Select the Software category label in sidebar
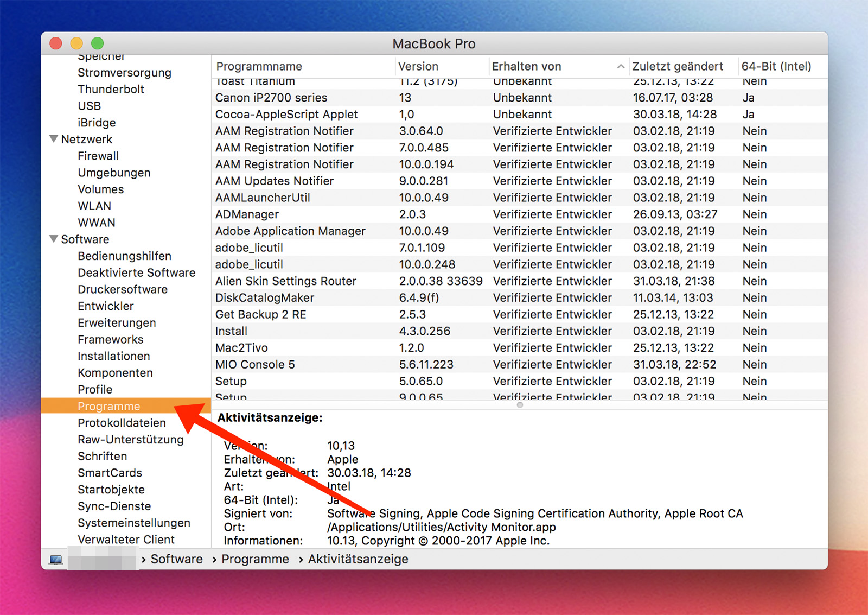The height and width of the screenshot is (615, 868). 85,239
